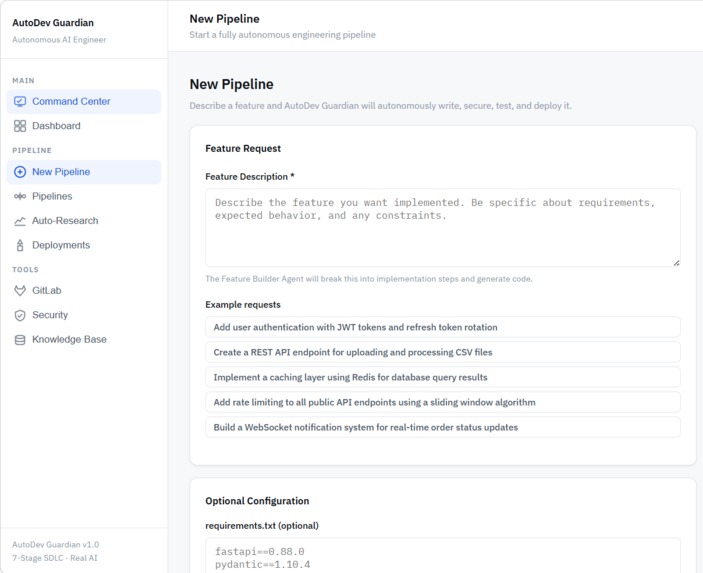Click the Dashboard grid icon
The height and width of the screenshot is (573, 703).
click(20, 126)
